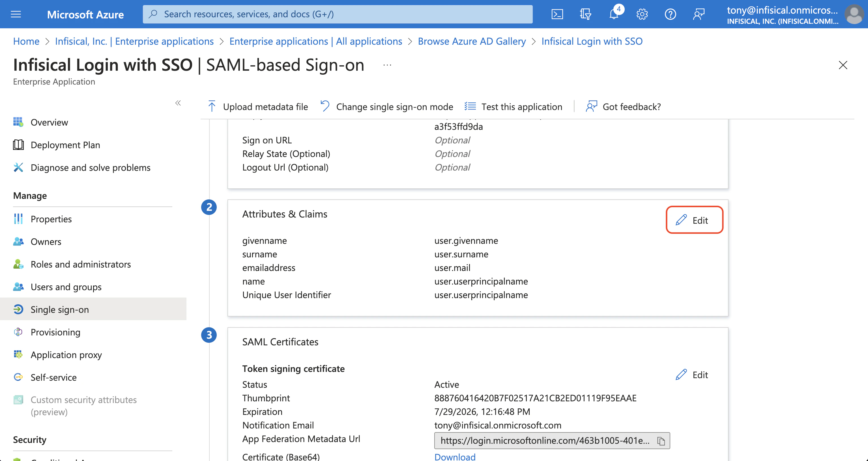Click the Microsoft Azure logo text
This screenshot has width=868, height=461.
[85, 14]
